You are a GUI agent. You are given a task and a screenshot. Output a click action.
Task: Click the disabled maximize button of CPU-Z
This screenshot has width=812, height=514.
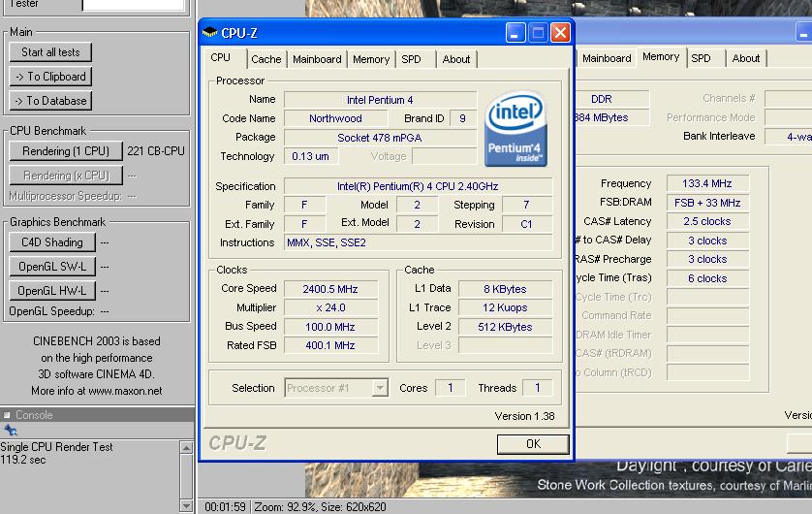pos(538,33)
